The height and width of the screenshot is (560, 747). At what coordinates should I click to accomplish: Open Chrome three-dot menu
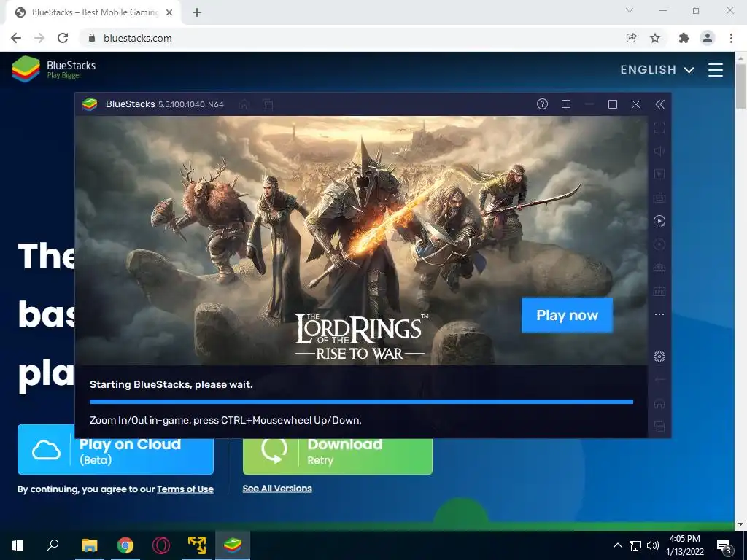point(731,38)
